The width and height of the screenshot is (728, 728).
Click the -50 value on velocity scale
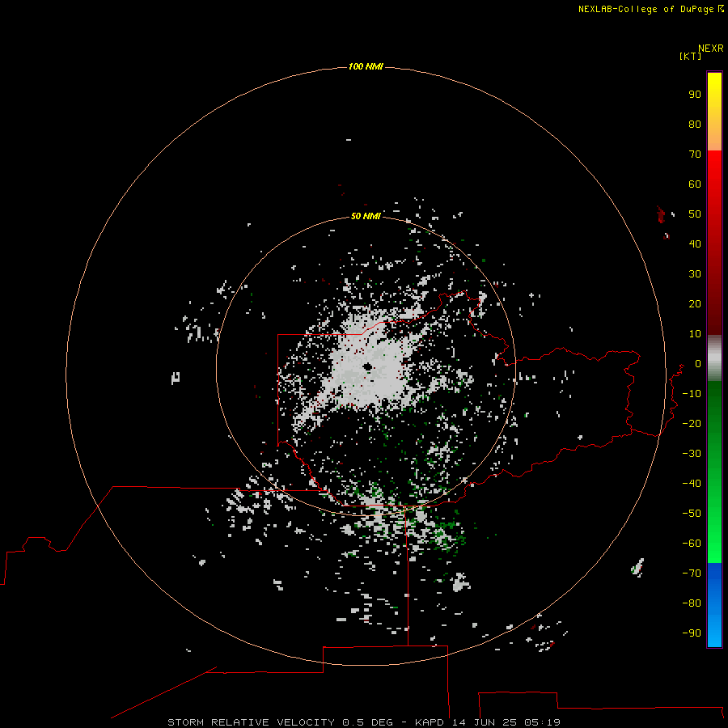(x=692, y=514)
